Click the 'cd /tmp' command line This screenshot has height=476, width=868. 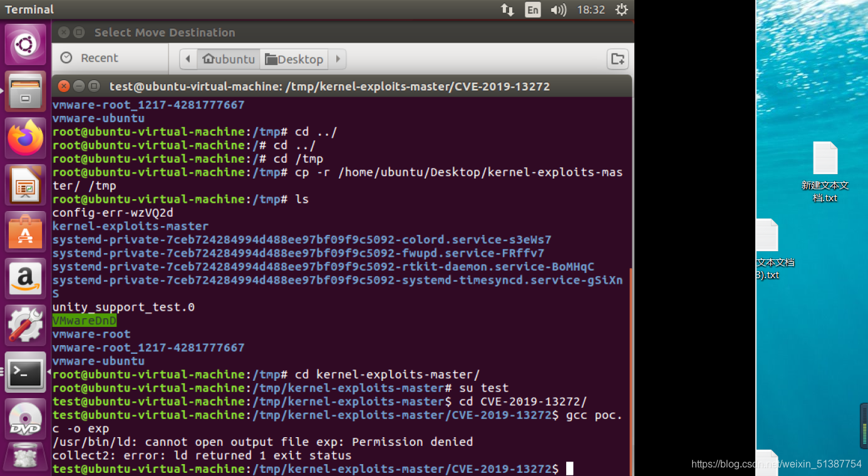(188, 159)
